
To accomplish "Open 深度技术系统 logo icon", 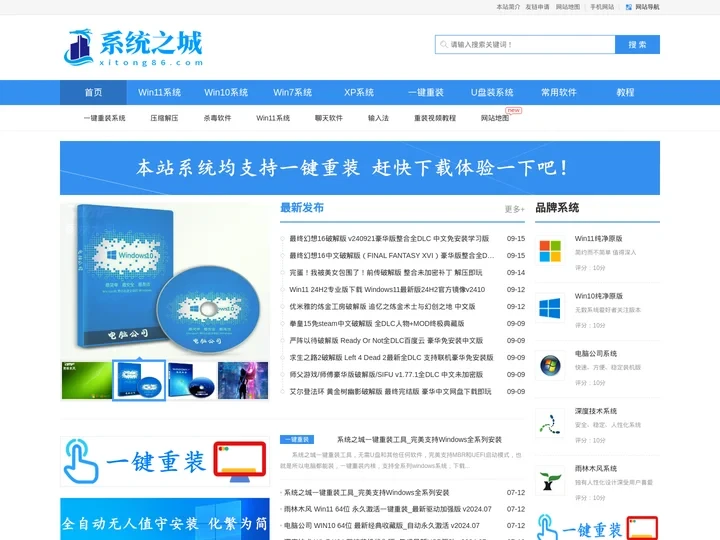I will tap(550, 423).
